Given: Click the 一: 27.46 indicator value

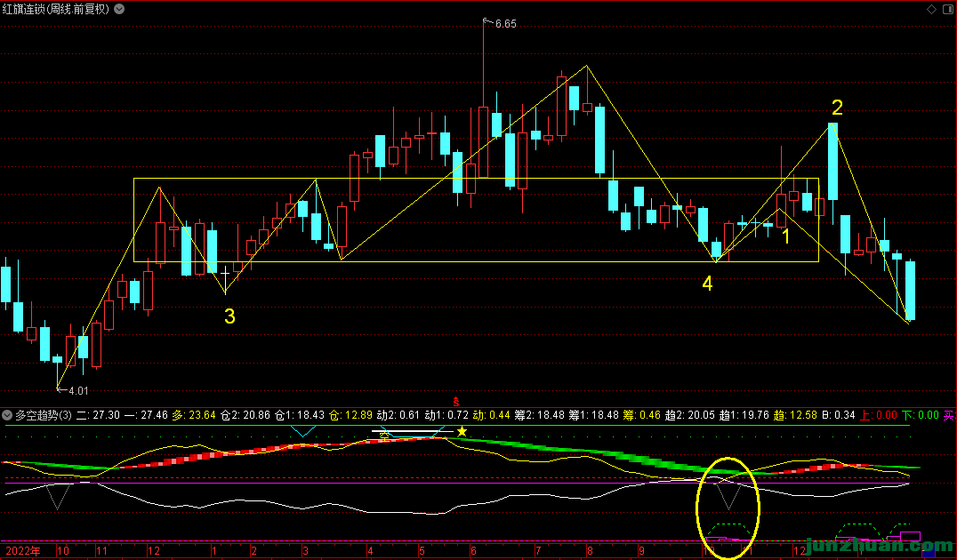Looking at the screenshot, I should tap(146, 415).
